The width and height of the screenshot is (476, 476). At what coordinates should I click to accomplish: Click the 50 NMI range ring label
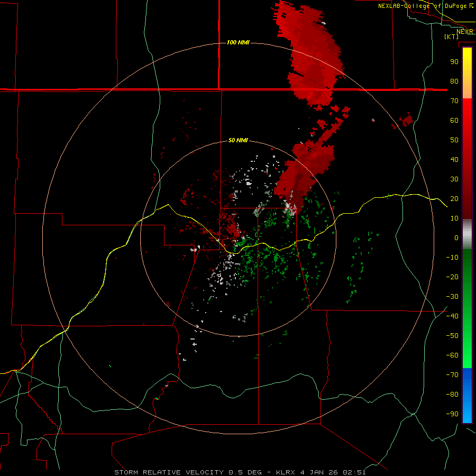(x=238, y=140)
